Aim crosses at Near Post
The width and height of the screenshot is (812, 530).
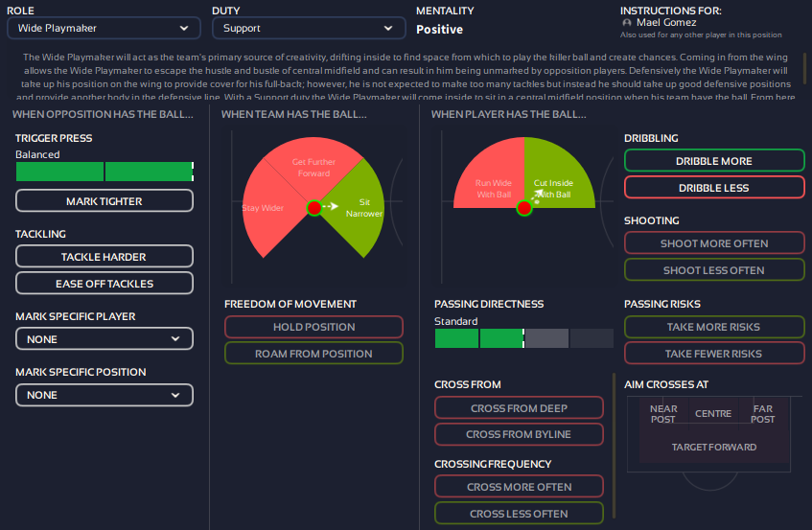(663, 413)
